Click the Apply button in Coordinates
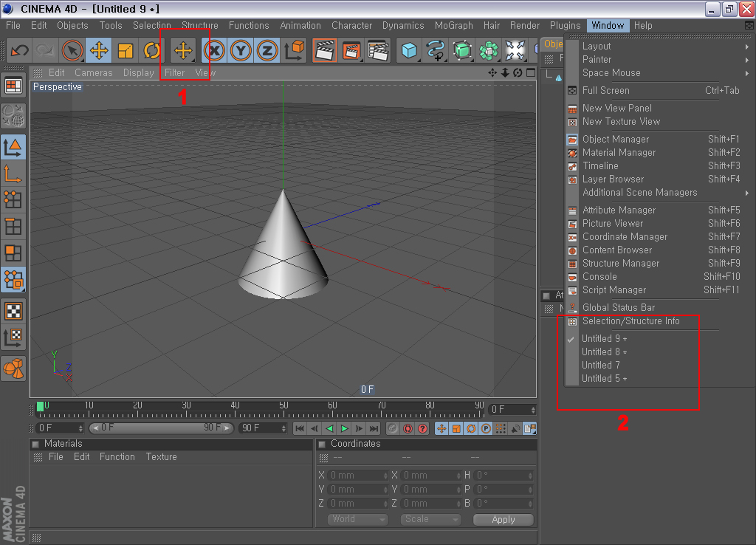Viewport: 756px width, 545px height. pos(504,519)
